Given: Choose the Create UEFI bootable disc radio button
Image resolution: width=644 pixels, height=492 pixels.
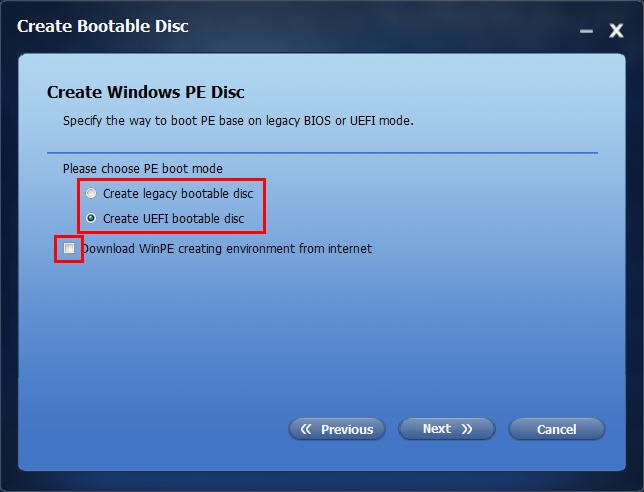Looking at the screenshot, I should pos(91,218).
